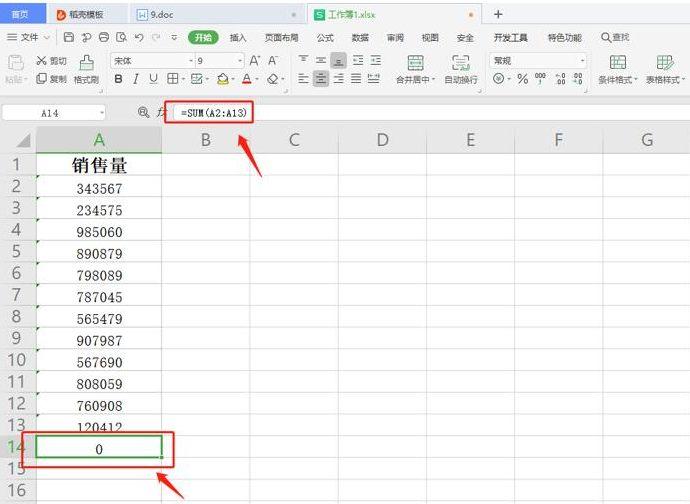Click the font color A icon
Screen dimensions: 690x504
pos(247,79)
